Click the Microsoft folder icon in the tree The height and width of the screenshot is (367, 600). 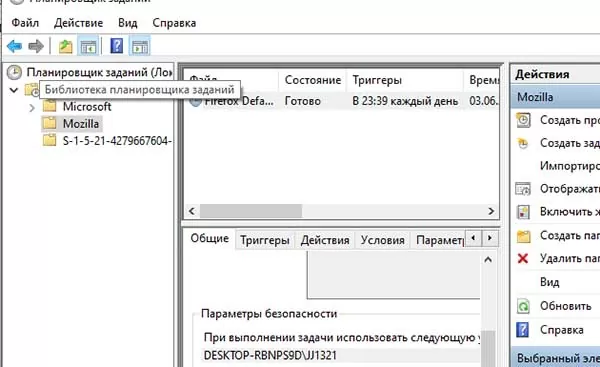point(49,106)
